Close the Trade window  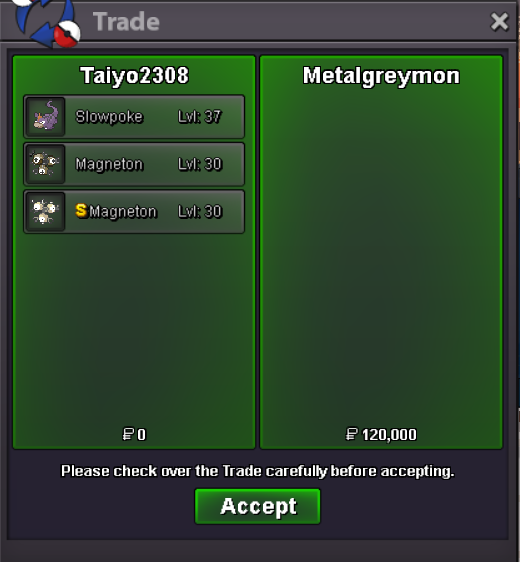pos(499,22)
